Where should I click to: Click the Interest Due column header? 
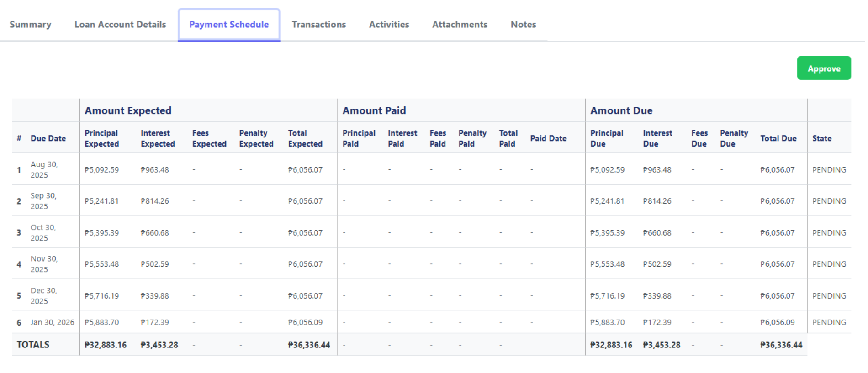coord(657,138)
